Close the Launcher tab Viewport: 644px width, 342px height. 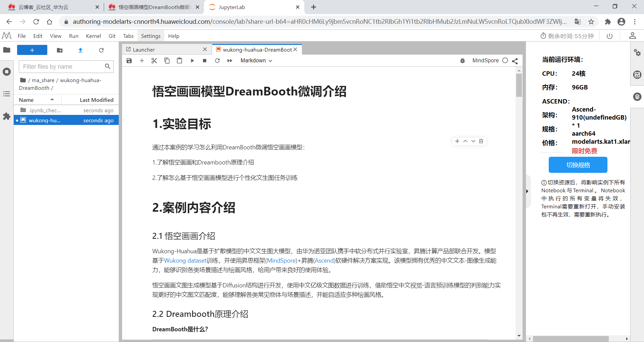tap(205, 50)
